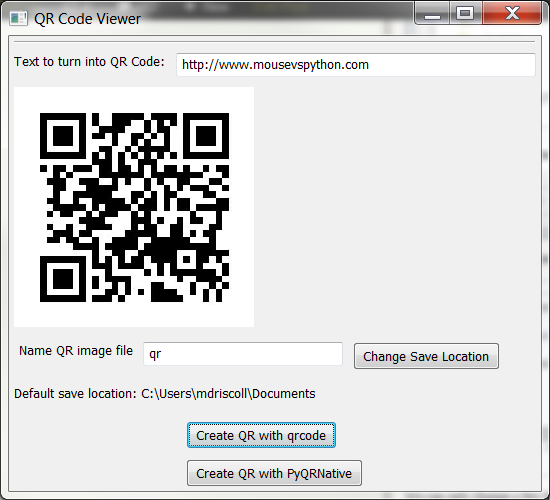Click the C:\Users\mdriscoll\Documents path text
The height and width of the screenshot is (500, 550).
point(228,394)
